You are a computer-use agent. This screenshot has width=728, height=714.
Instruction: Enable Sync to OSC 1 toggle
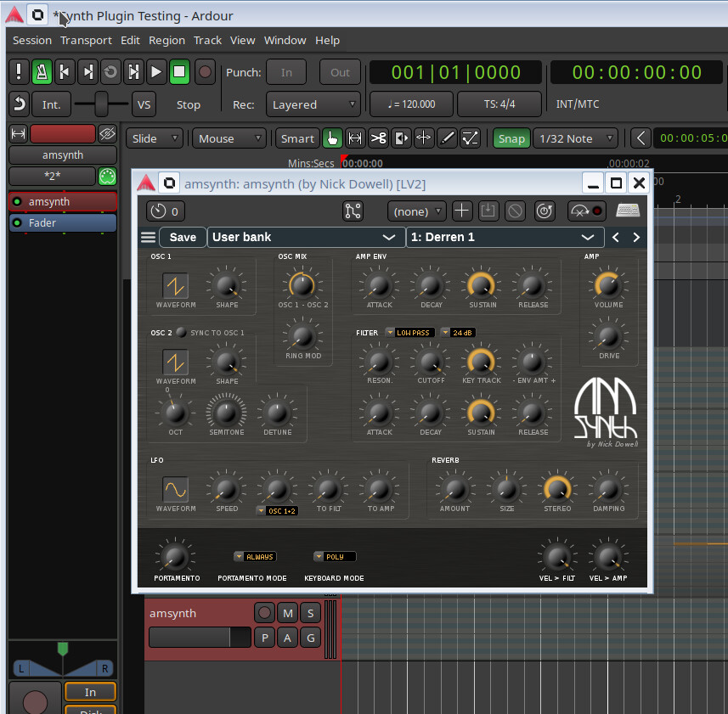[182, 333]
